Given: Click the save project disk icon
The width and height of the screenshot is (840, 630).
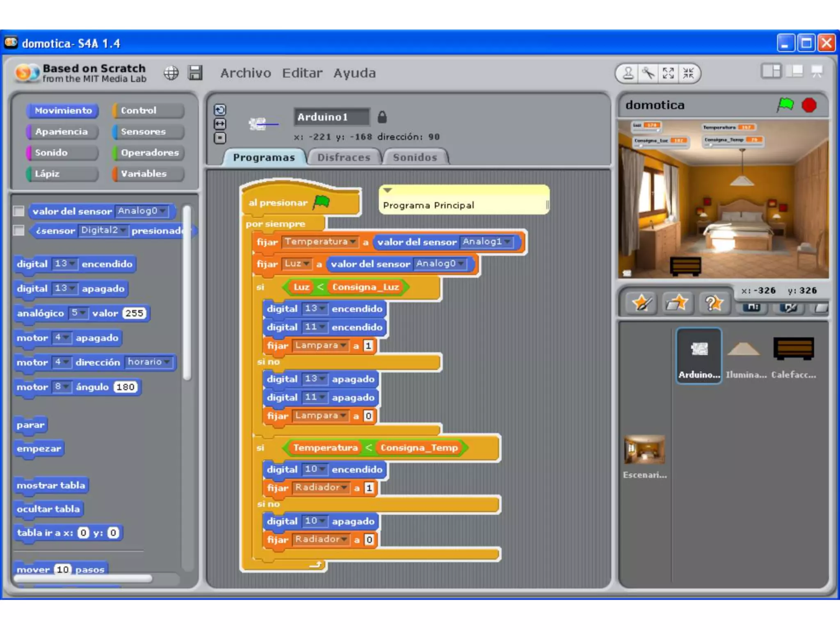Looking at the screenshot, I should coord(195,73).
